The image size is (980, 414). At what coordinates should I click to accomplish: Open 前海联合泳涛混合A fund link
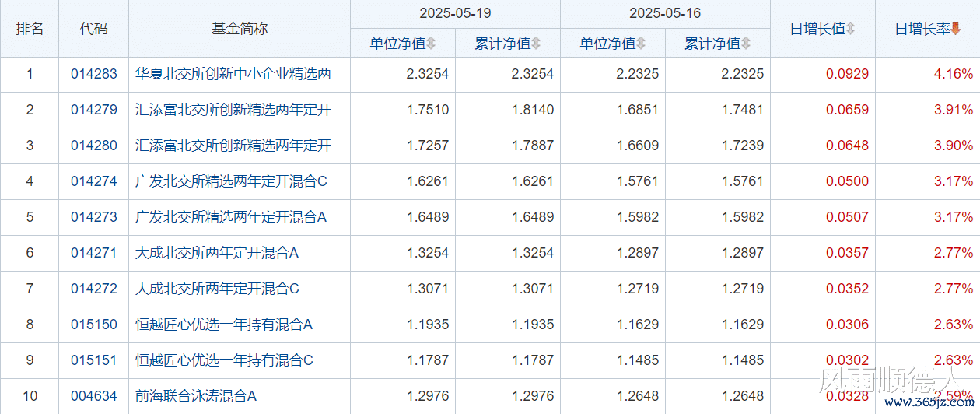point(196,396)
